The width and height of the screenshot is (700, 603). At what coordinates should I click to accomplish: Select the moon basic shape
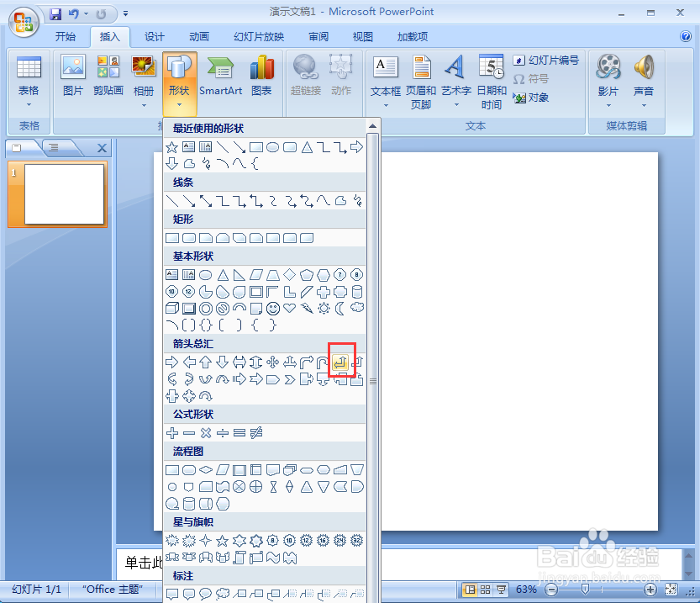[340, 308]
